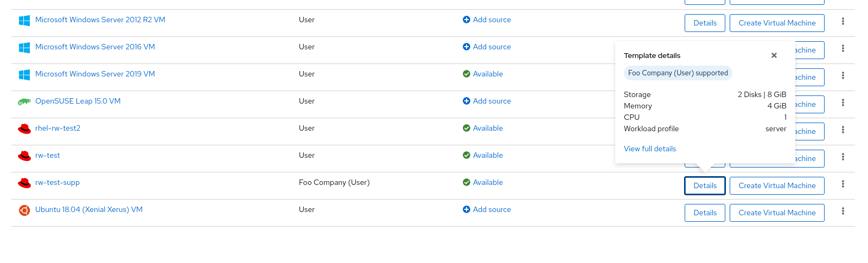Click Windows logo icon for Server 2016 VM
The image size is (868, 263).
point(24,48)
